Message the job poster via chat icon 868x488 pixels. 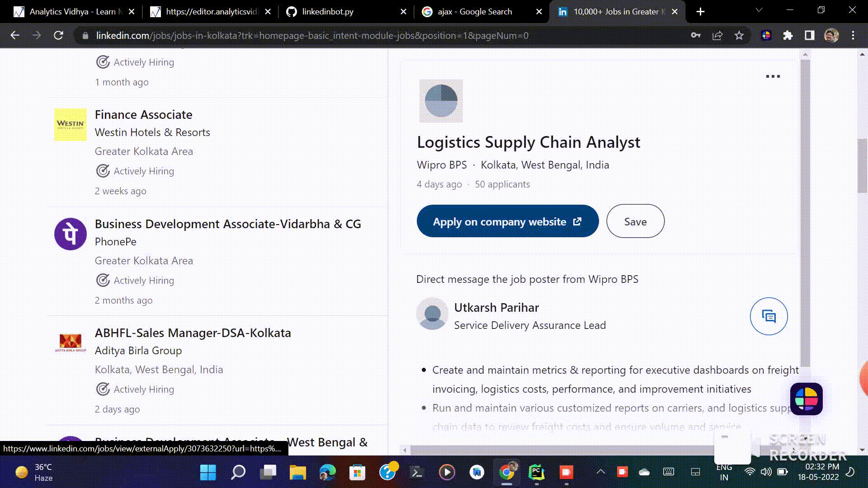769,316
